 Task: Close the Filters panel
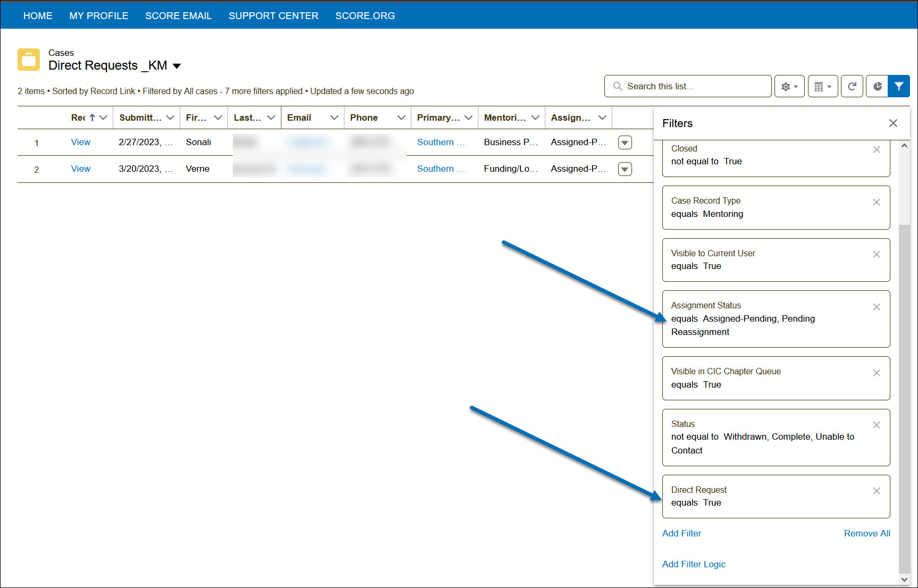click(893, 123)
